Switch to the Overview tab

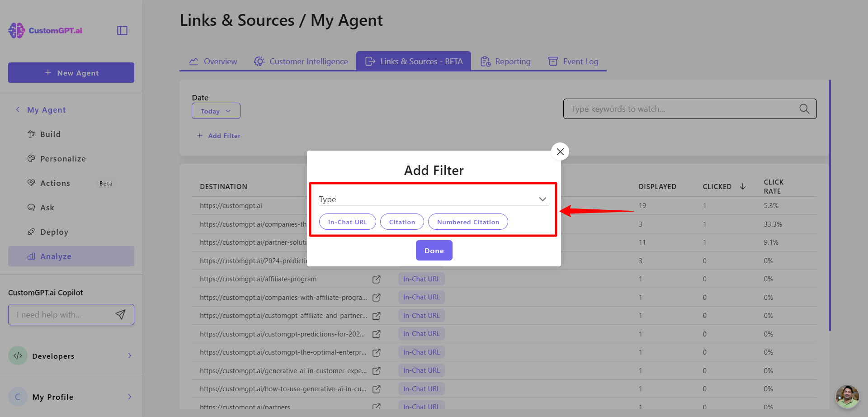[212, 61]
